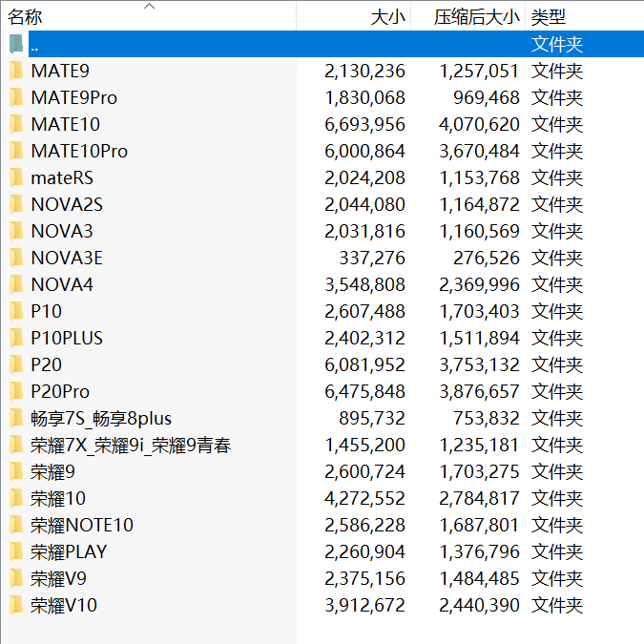Click the P20 folder icon
Viewport: 644px width, 644px height.
pyautogui.click(x=16, y=364)
